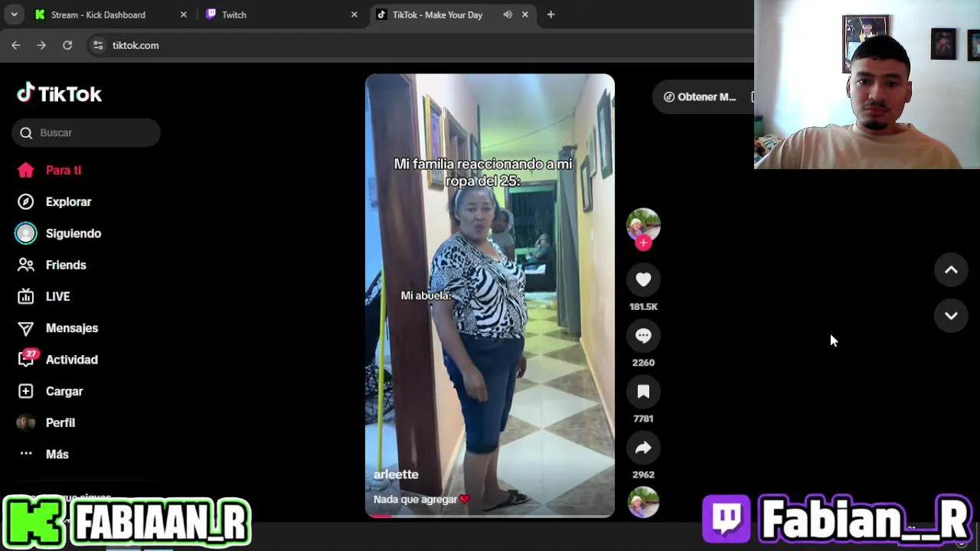Click the activity icon with 27 badge
Image resolution: width=980 pixels, height=551 pixels.
tap(27, 359)
